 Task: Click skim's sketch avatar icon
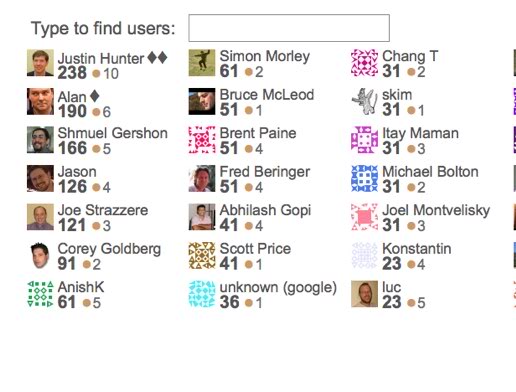click(365, 101)
